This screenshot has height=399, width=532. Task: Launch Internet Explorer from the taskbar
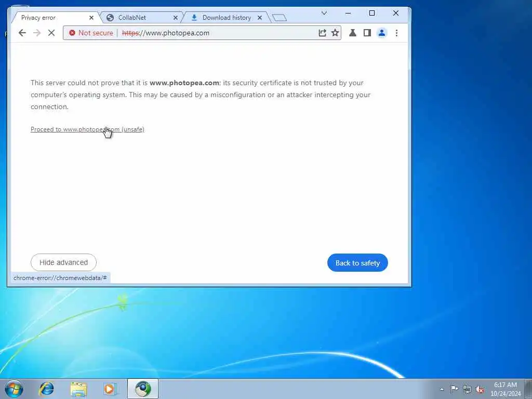coord(46,389)
